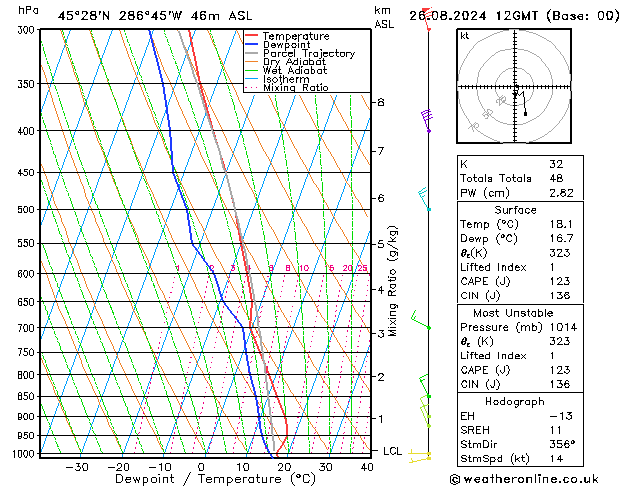Click the date '26.08.2024 12GMT (Base: 00)'
Viewport: 629px width, 486px height.
(x=514, y=16)
